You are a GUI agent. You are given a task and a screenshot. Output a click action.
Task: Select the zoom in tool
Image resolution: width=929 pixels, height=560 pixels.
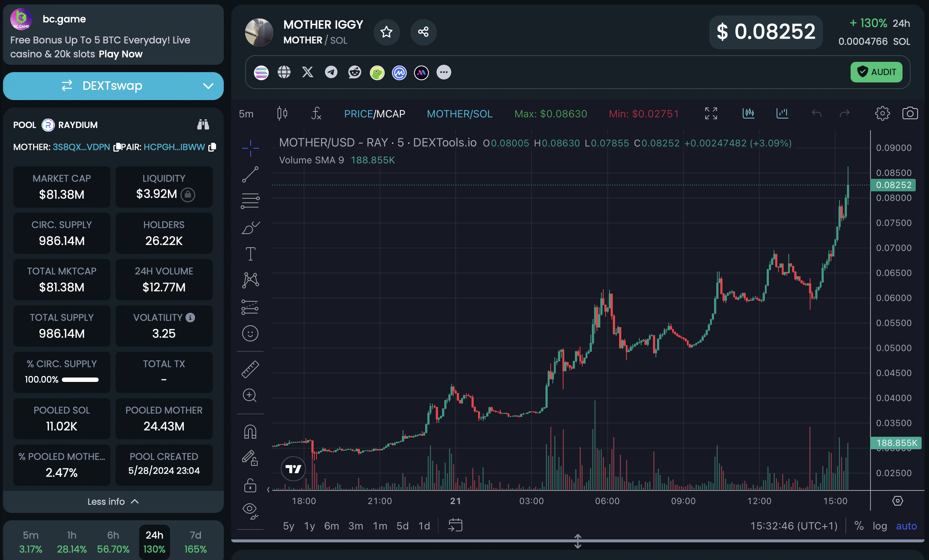coord(250,396)
